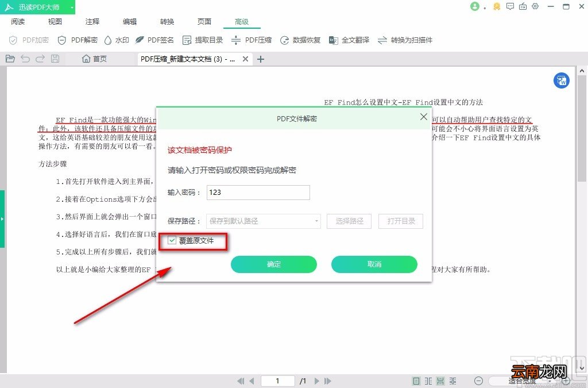Go to the 首页 home tab
The height and width of the screenshot is (388, 588).
pyautogui.click(x=95, y=59)
